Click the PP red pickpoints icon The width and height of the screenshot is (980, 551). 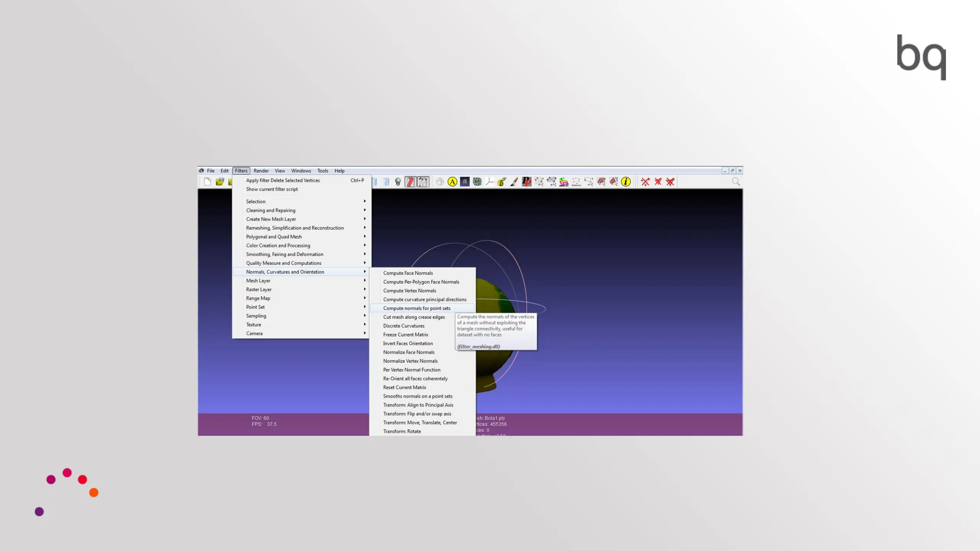point(527,182)
